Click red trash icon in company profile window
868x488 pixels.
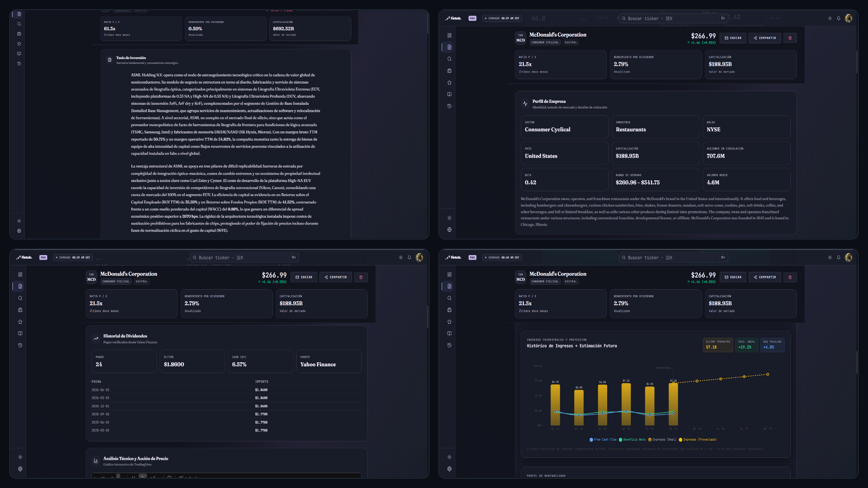click(790, 38)
